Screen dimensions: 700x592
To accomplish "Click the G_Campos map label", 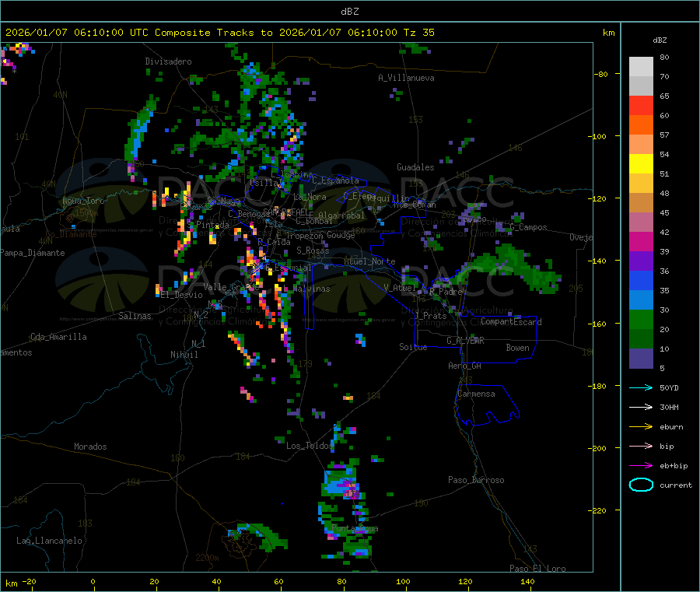I will (x=528, y=227).
